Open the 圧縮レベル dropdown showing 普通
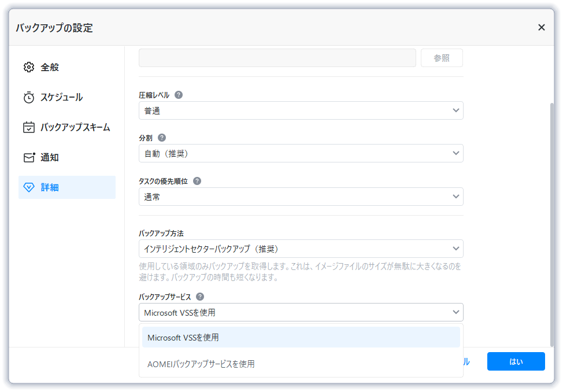Screen dimensions: 563x392 tap(301, 110)
